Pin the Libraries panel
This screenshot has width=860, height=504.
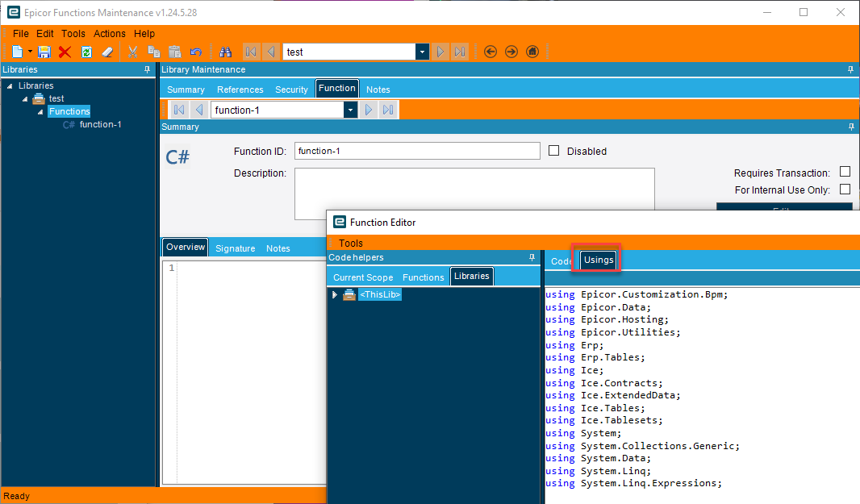[x=147, y=69]
